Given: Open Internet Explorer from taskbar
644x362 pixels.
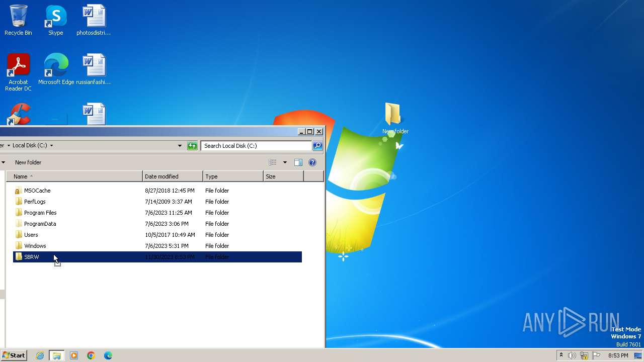Looking at the screenshot, I should 40,355.
